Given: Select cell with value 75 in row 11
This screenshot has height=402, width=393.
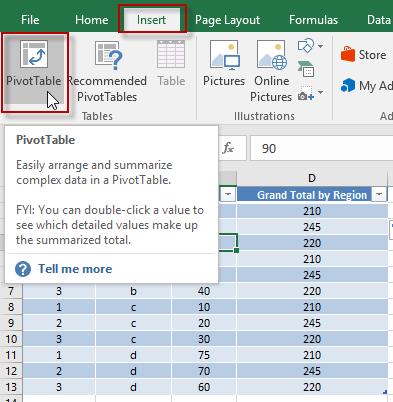Looking at the screenshot, I should pos(204,355).
